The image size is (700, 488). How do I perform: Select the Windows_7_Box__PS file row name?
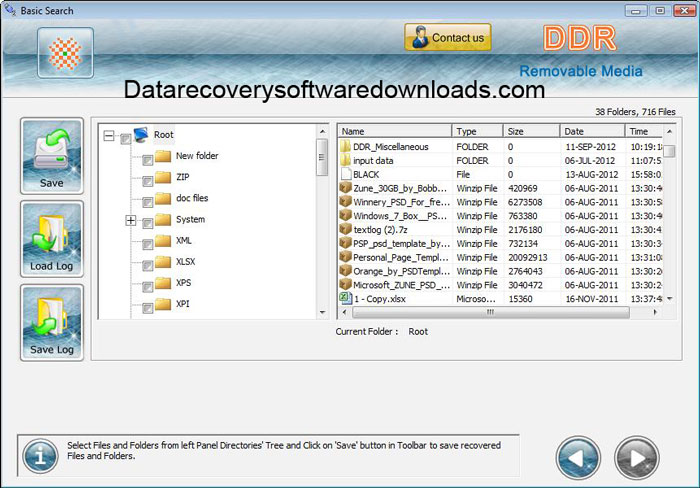coord(400,216)
